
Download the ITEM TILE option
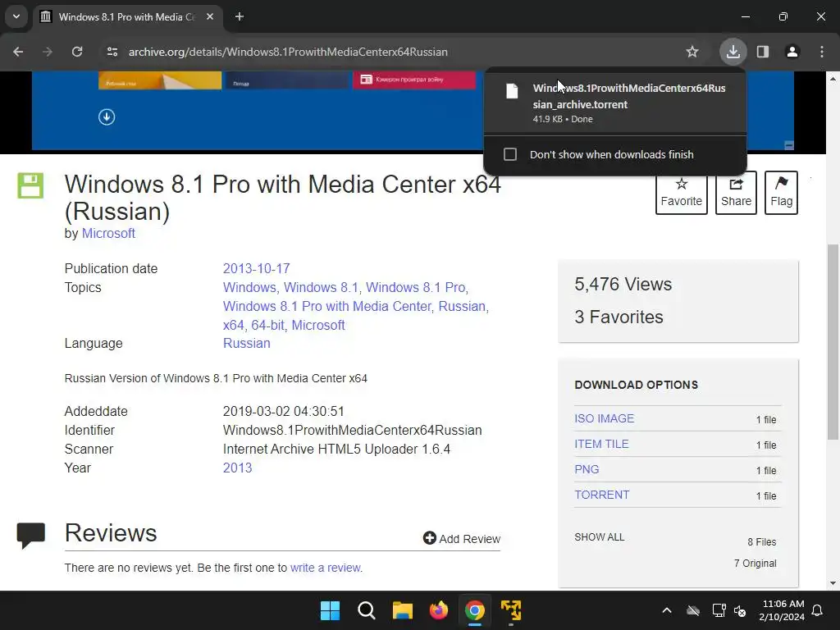click(x=601, y=444)
